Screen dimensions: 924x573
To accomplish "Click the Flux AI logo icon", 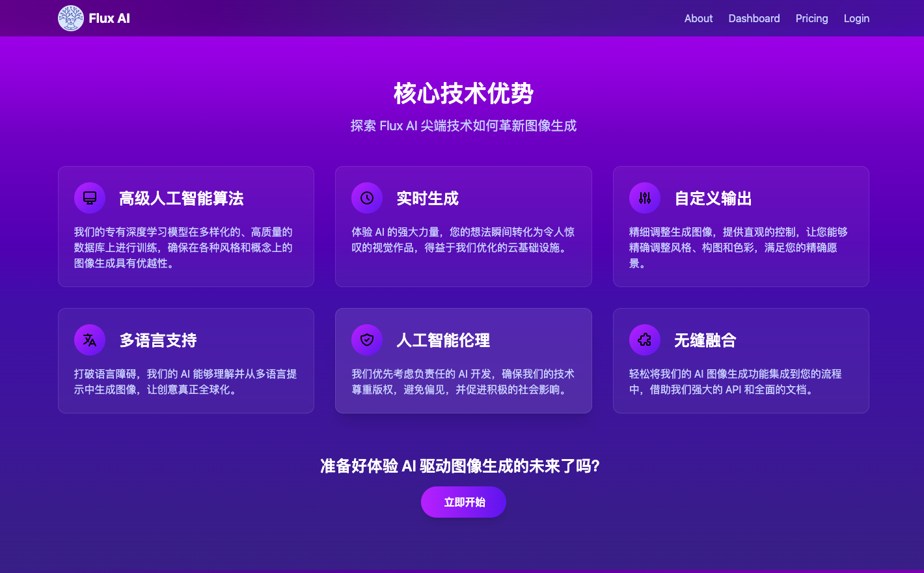I will (x=71, y=18).
